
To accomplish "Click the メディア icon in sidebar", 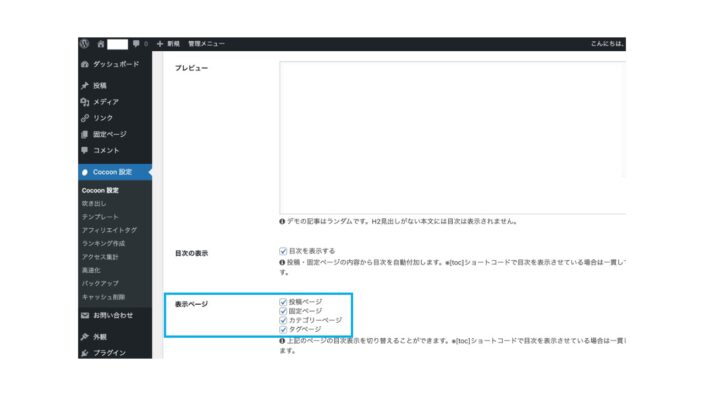I will click(x=85, y=102).
